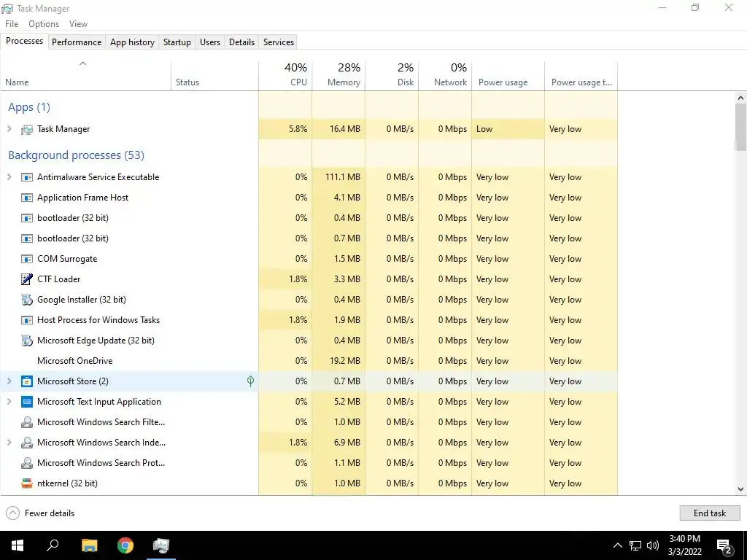Select the bootloader process using 0.4 MB at 0 MB/s with icon next to CTF
Image resolution: width=747 pixels, height=560 pixels.
click(309, 218)
